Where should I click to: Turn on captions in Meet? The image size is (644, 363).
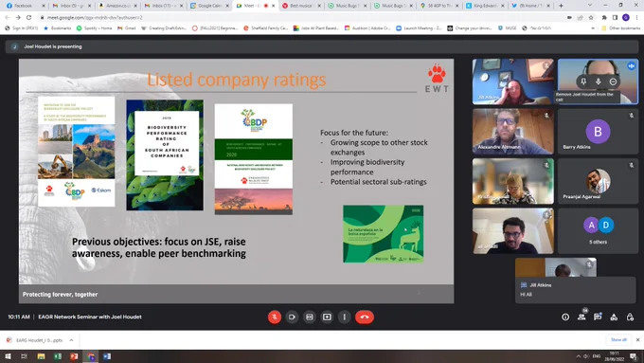pyautogui.click(x=310, y=317)
